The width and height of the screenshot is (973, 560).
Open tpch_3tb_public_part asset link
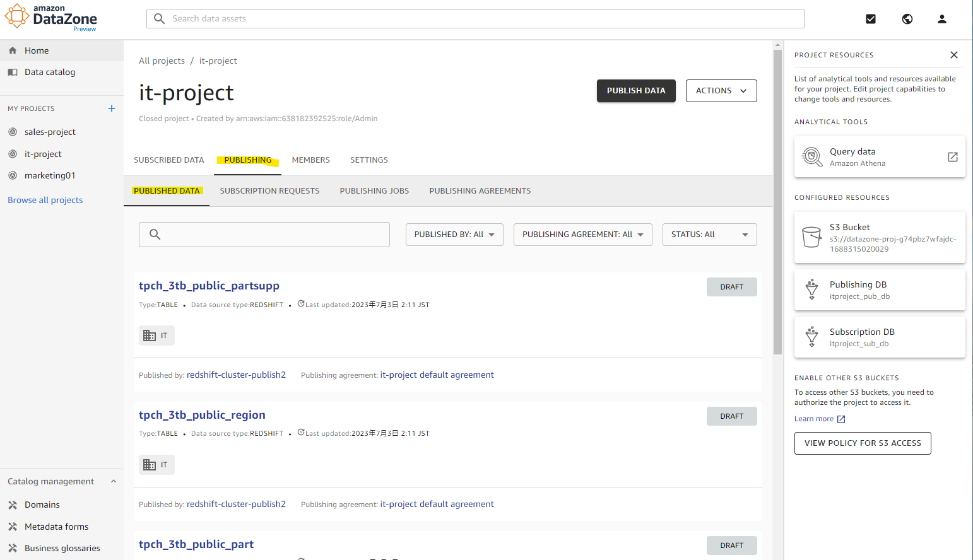click(196, 544)
